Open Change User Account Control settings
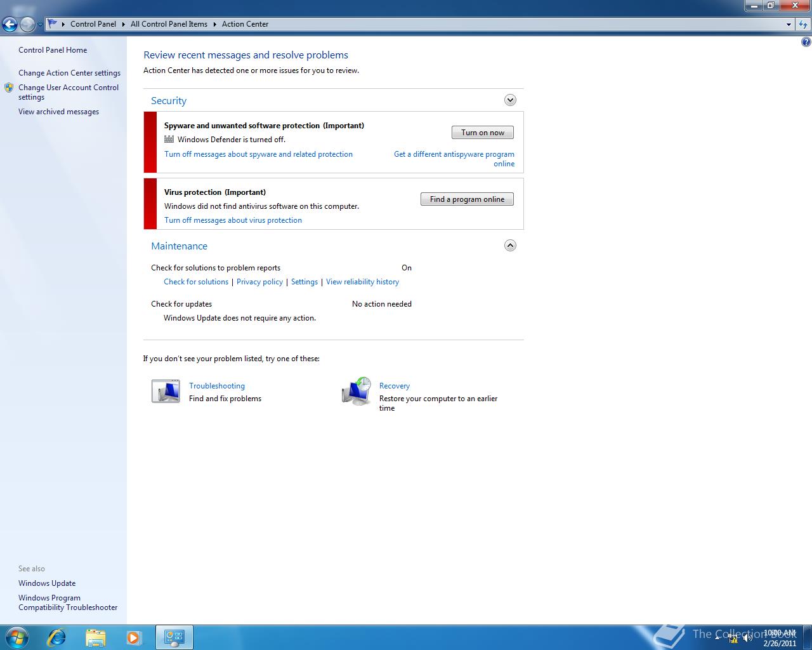Screen dimensions: 812x650 click(69, 93)
